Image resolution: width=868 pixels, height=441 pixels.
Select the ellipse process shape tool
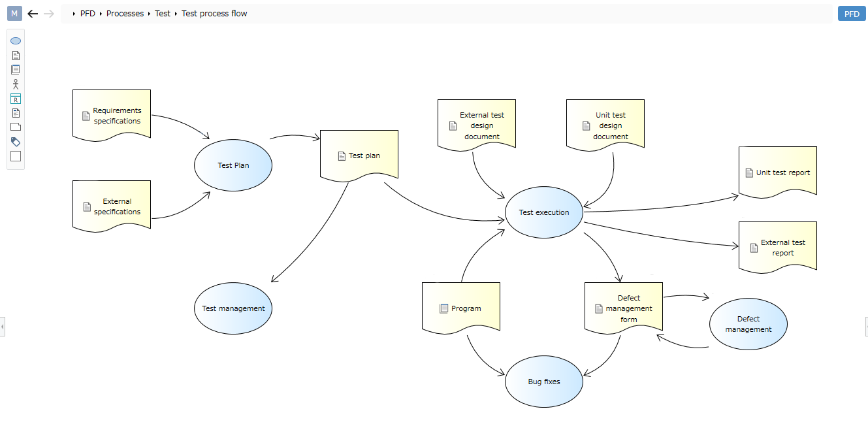[16, 41]
